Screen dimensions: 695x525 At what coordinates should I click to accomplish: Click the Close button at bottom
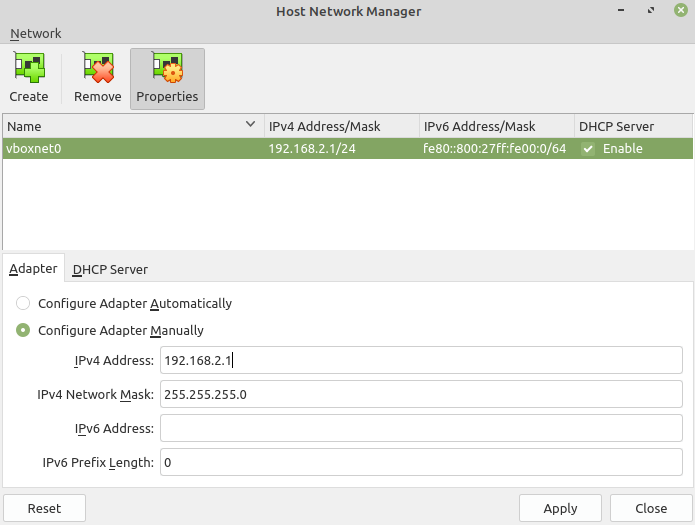coord(651,508)
